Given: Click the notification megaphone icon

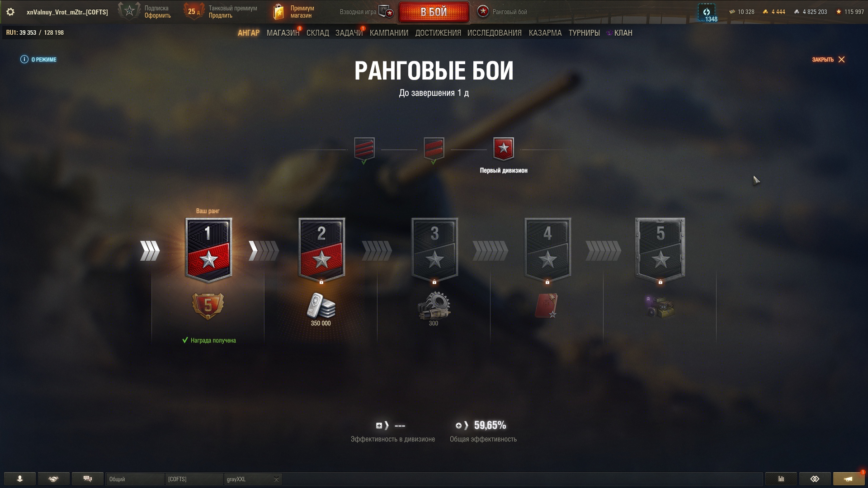Looking at the screenshot, I should [849, 479].
